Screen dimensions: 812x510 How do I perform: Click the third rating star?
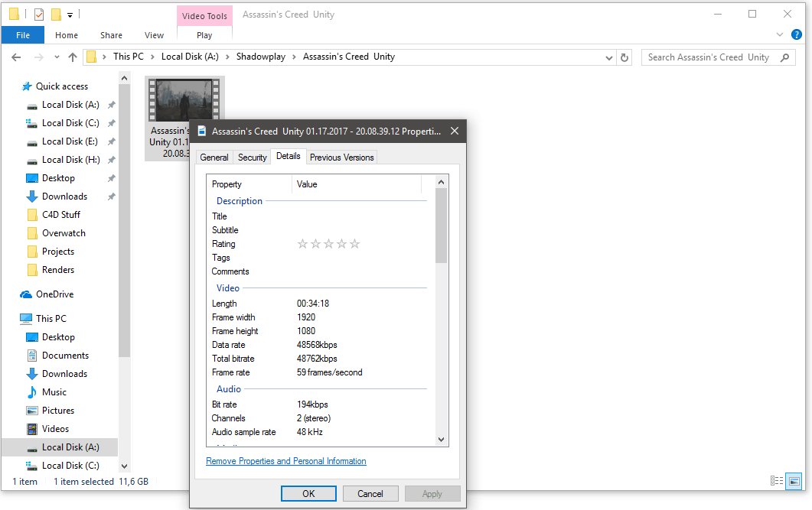tap(328, 244)
